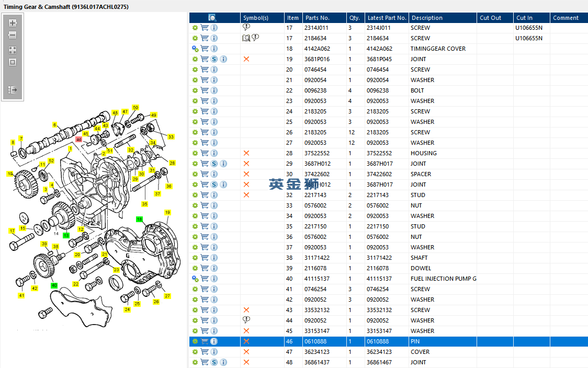
Task: Click the Description column header
Action: (x=426, y=18)
